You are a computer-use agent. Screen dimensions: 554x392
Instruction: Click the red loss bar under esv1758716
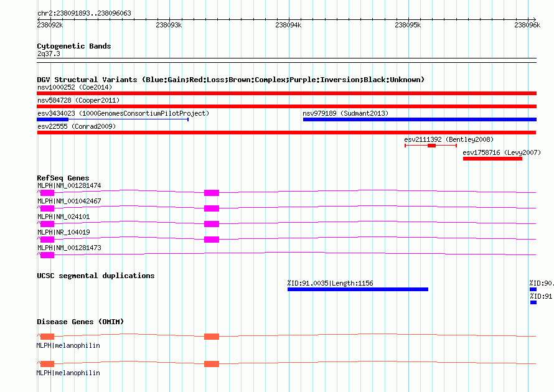492,159
